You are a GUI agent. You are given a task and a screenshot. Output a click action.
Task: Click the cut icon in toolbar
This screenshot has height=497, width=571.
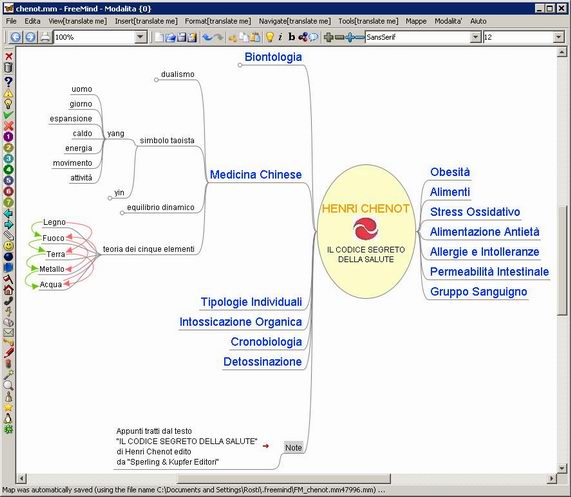pyautogui.click(x=233, y=37)
